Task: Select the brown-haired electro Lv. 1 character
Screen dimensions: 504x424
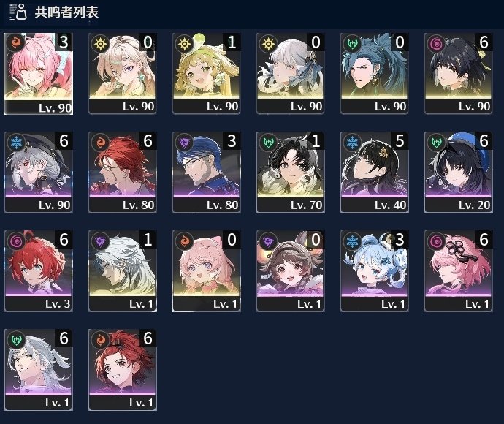Action: coord(290,271)
